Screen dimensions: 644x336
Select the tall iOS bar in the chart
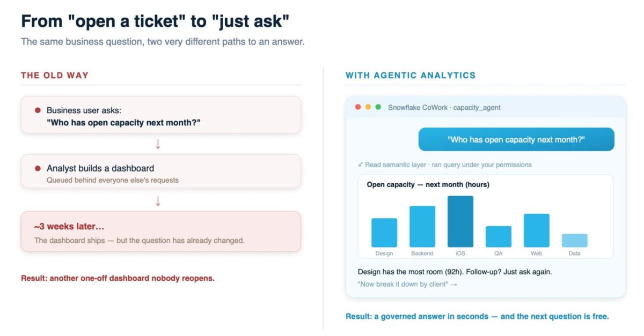(460, 221)
